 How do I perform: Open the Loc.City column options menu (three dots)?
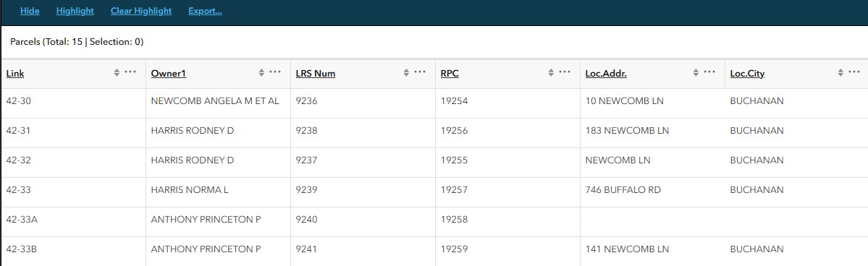pos(855,72)
